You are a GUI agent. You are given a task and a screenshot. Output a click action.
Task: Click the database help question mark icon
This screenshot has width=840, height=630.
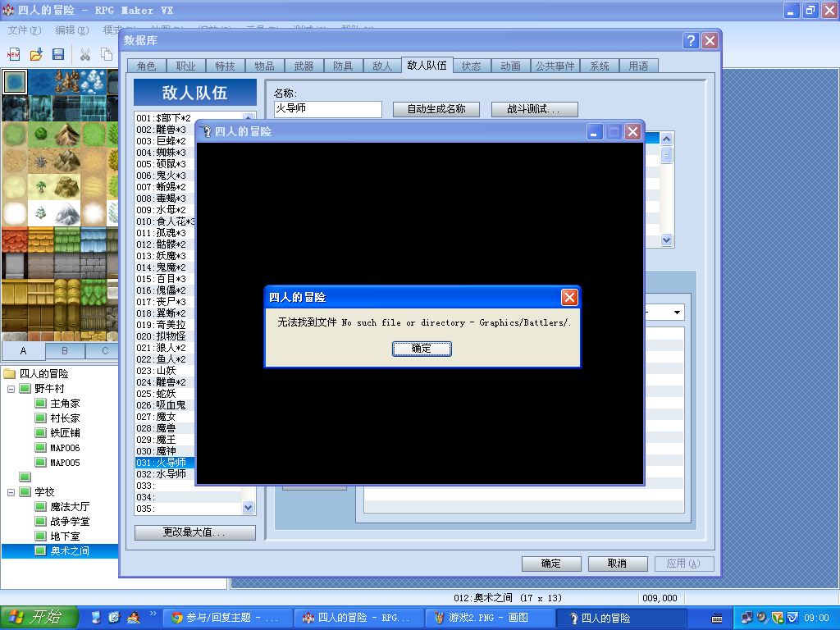click(691, 41)
